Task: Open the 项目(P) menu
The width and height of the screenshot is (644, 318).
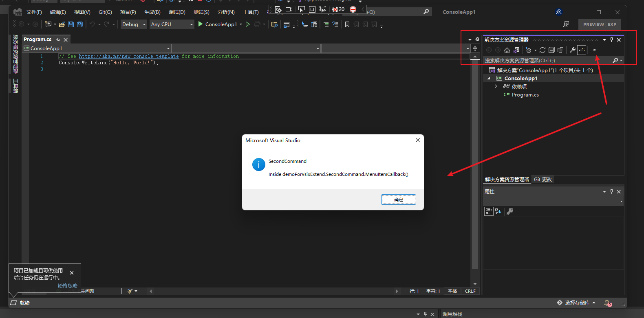Action: pyautogui.click(x=128, y=12)
